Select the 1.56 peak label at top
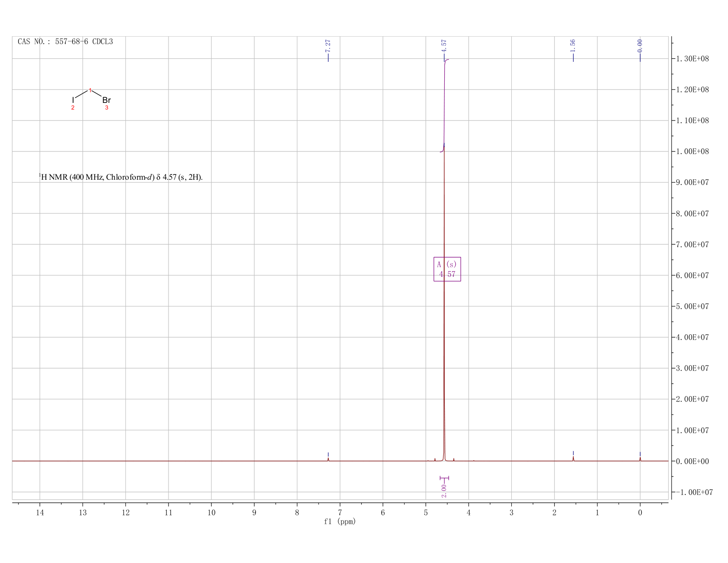 pyautogui.click(x=573, y=46)
